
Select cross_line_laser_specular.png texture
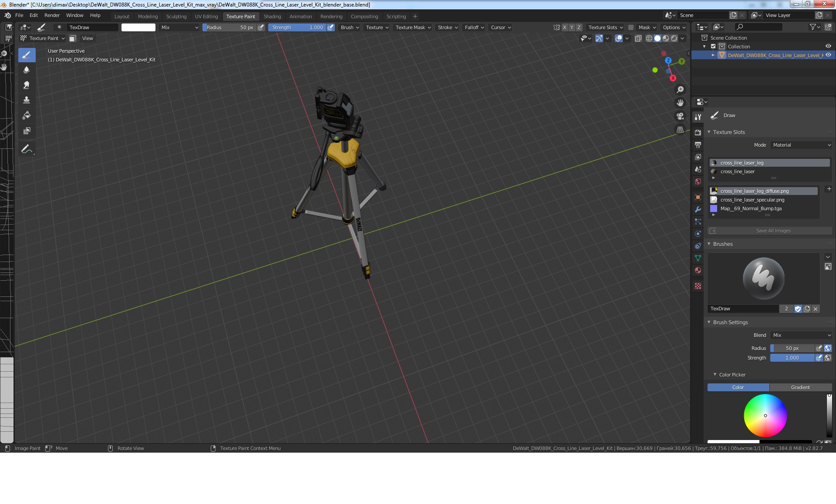point(763,200)
